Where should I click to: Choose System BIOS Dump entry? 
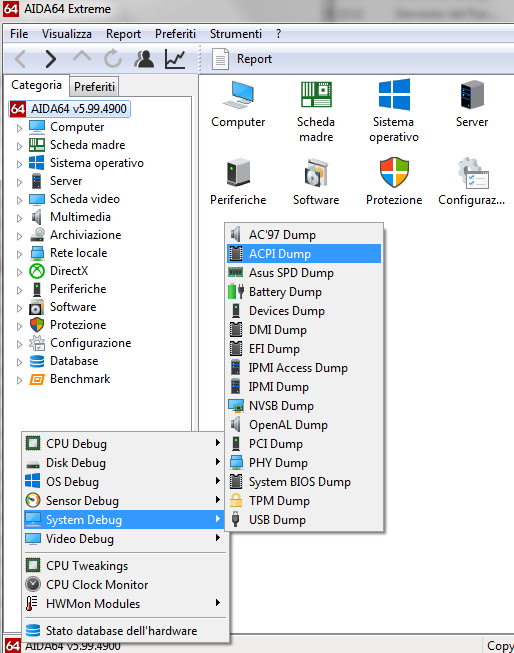click(x=304, y=482)
